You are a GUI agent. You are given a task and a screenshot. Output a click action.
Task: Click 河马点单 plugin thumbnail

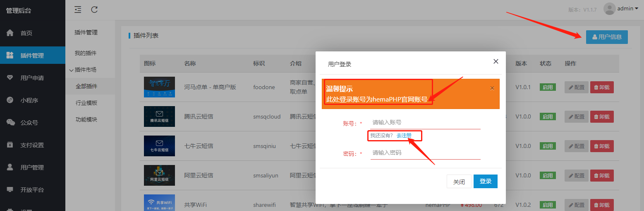[x=159, y=87]
